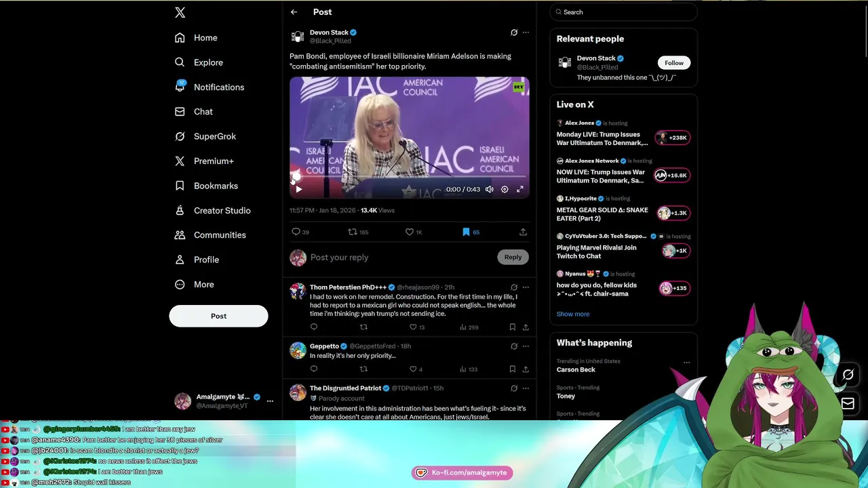868x488 pixels.
Task: Open more options on Devon Stack's post
Action: pos(526,33)
